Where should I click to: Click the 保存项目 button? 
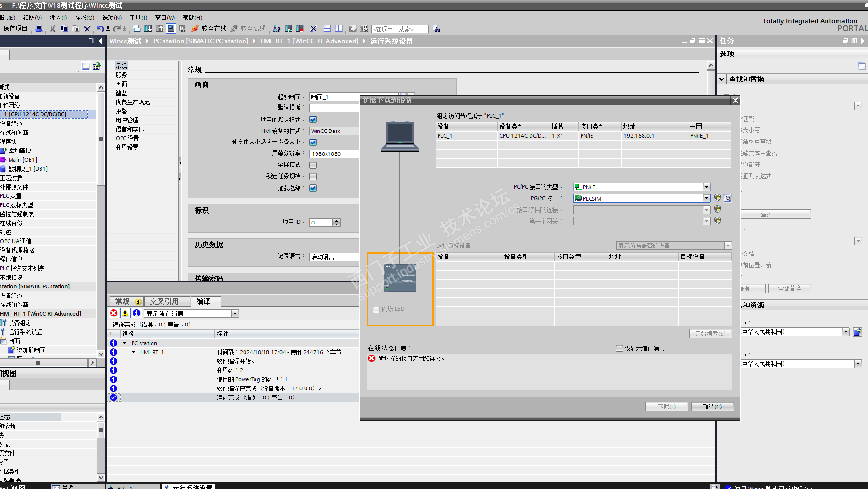[x=15, y=29]
